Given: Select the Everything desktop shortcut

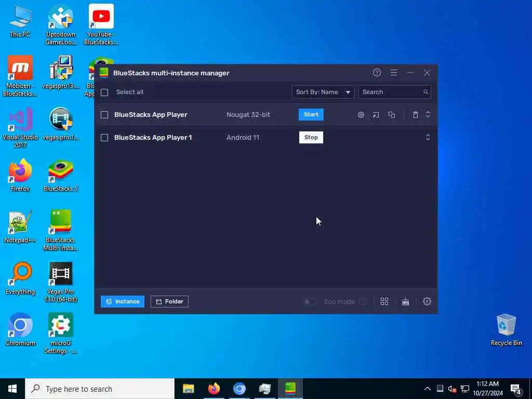Looking at the screenshot, I should pyautogui.click(x=20, y=278).
